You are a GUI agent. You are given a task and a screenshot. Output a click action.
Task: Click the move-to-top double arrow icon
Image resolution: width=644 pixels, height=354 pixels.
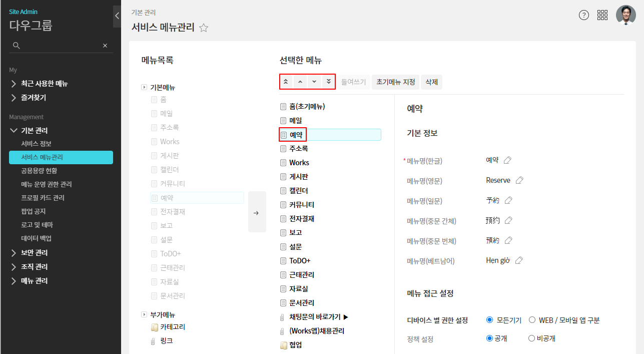tap(286, 82)
